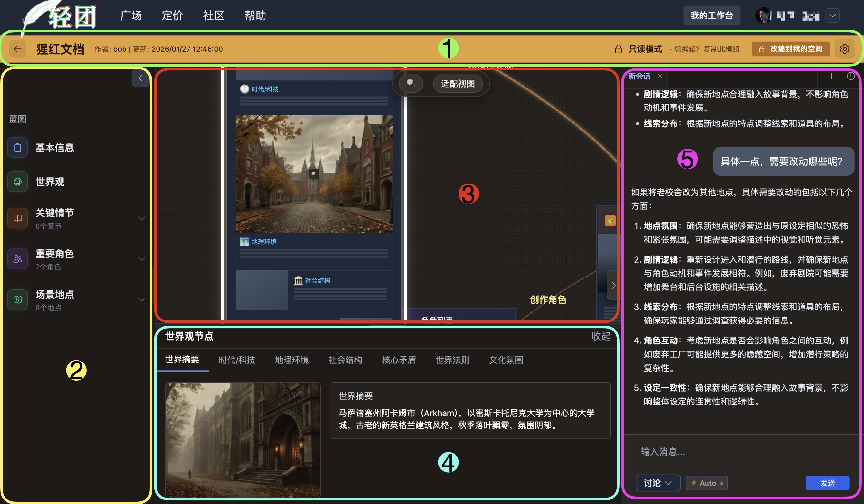Image resolution: width=864 pixels, height=504 pixels.
Task: Open the 定价 menu item
Action: coord(172,16)
